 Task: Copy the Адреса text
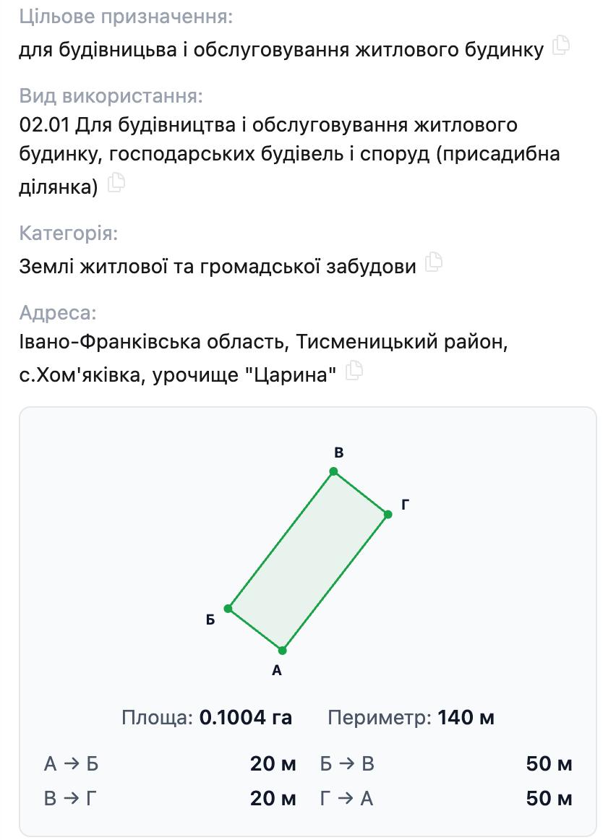(354, 371)
